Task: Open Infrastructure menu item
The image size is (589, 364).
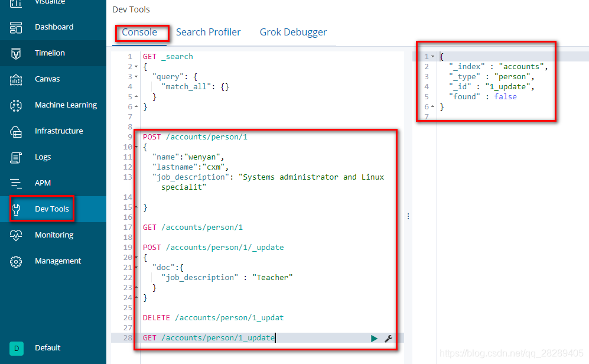Action: click(x=59, y=131)
